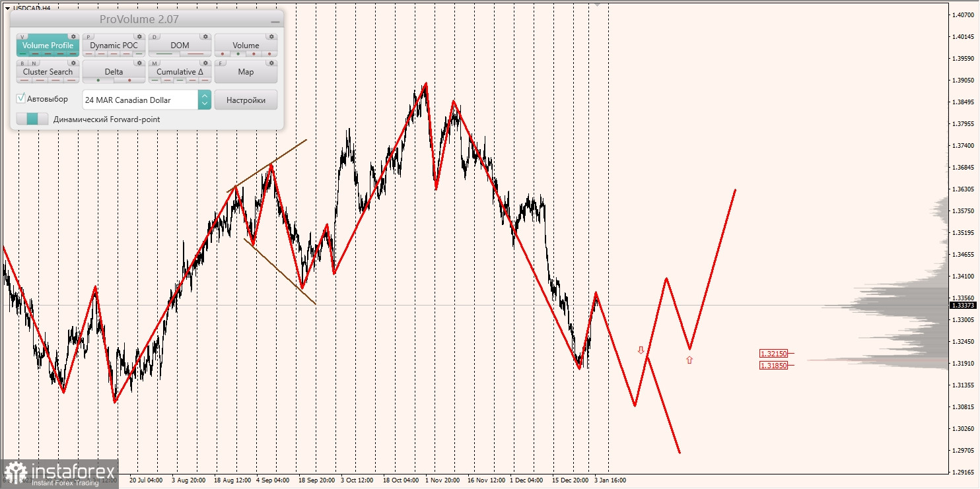This screenshot has height=489, width=980.
Task: Click the 1.40700 price axis label
Action: [x=964, y=15]
